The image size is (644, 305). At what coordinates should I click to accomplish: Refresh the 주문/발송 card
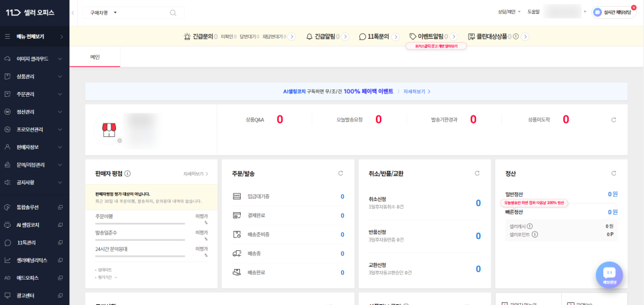point(341,174)
